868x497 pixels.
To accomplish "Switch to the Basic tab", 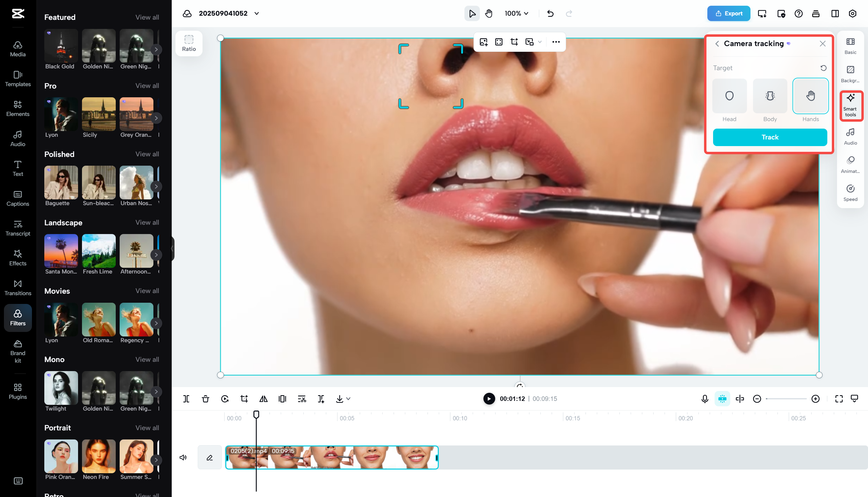I will (x=850, y=45).
